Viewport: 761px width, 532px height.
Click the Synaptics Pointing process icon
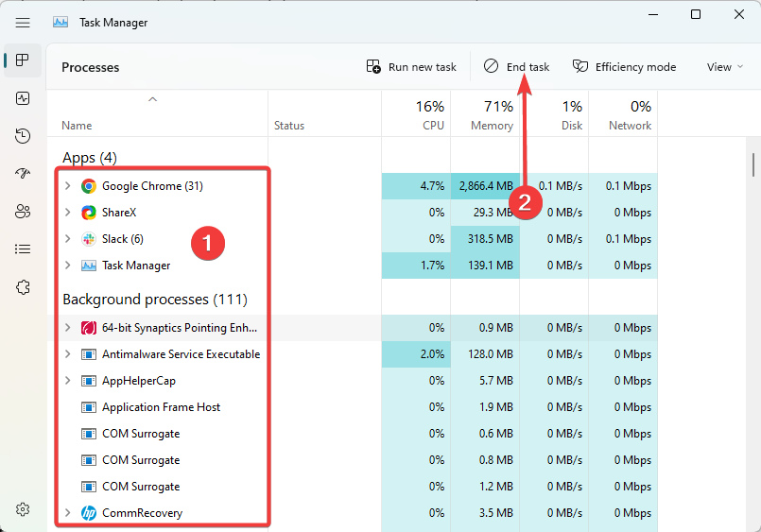88,328
